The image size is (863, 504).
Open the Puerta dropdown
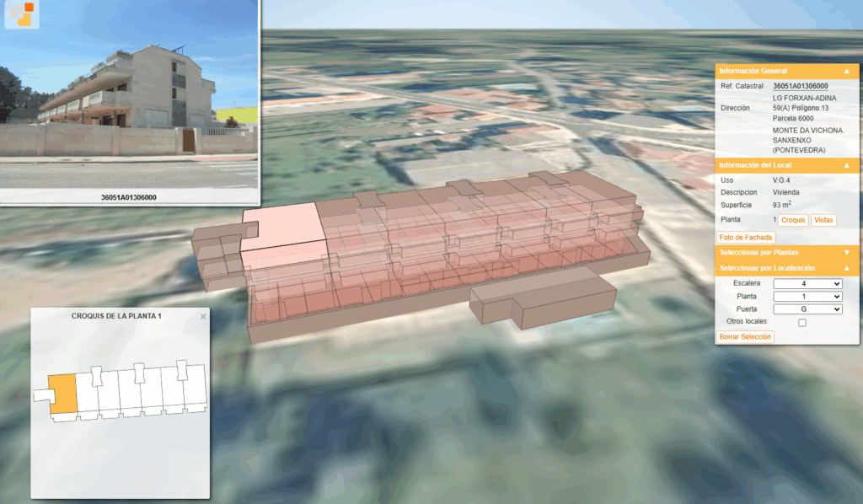coord(807,309)
